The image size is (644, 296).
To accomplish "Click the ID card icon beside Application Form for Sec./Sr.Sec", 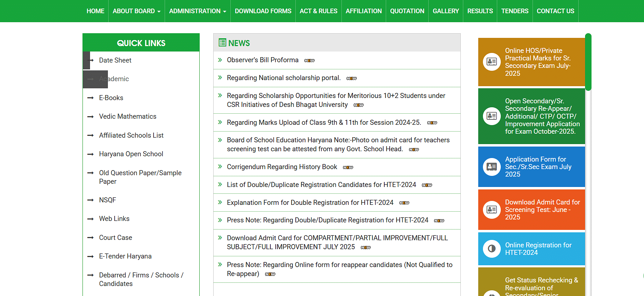I will pos(492,167).
